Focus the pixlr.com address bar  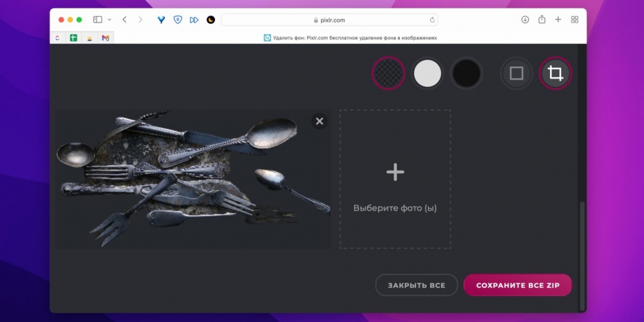tap(329, 20)
